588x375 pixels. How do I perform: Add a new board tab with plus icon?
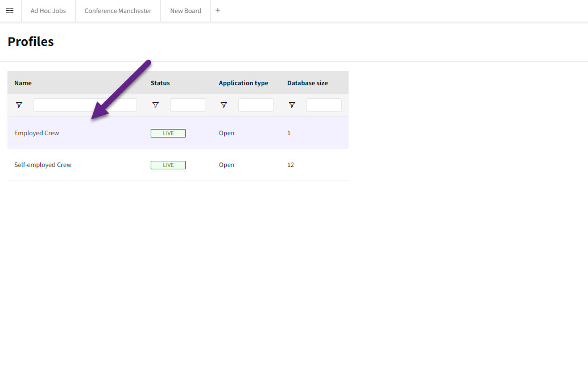coord(218,10)
